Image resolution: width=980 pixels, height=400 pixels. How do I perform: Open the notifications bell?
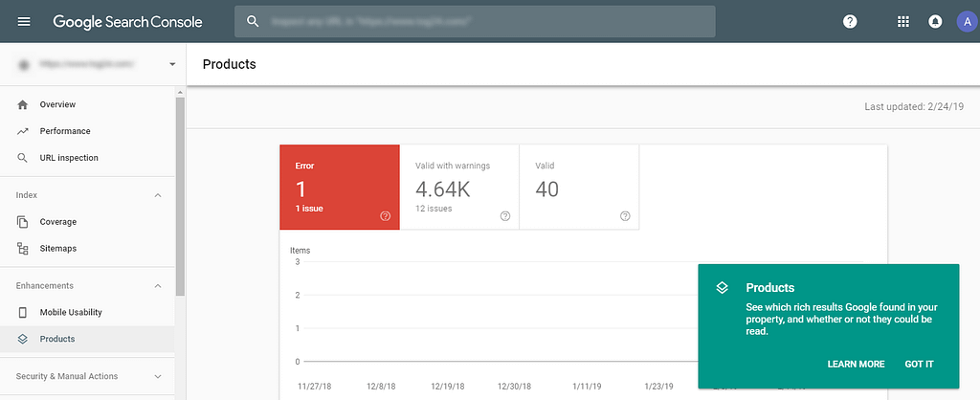[x=936, y=22]
